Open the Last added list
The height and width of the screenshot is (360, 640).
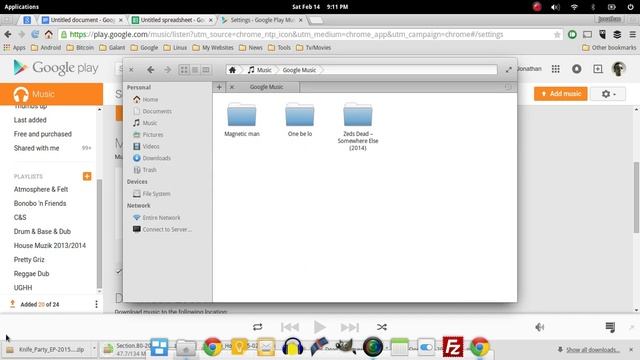point(30,120)
